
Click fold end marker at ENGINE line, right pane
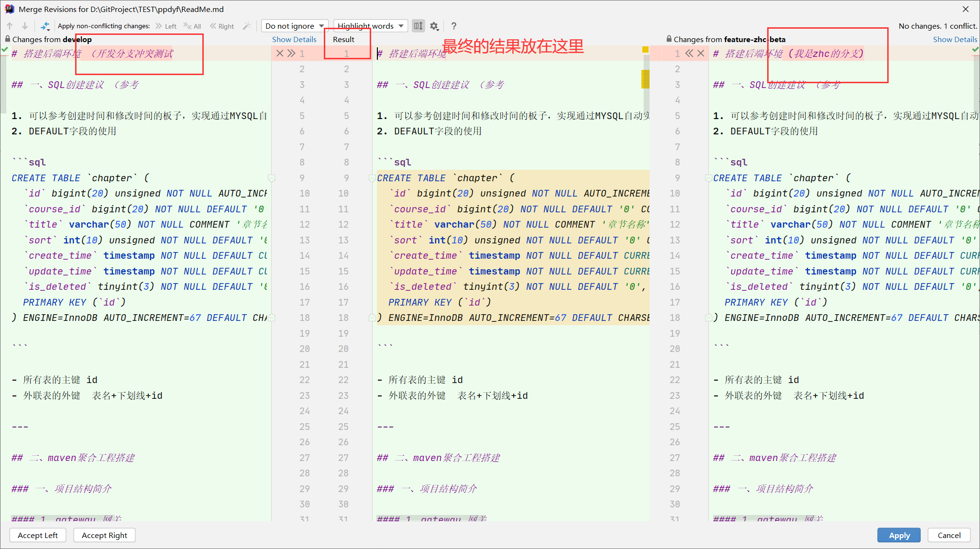pyautogui.click(x=708, y=318)
